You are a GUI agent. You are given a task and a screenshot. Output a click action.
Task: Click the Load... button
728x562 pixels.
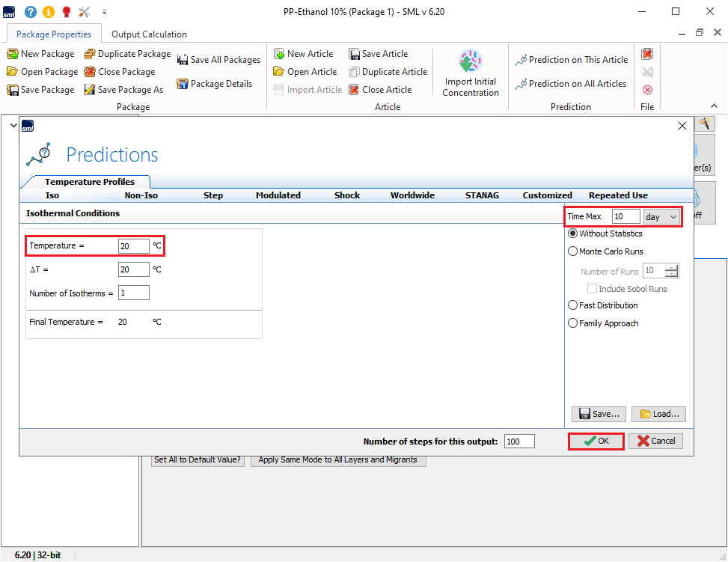[658, 414]
